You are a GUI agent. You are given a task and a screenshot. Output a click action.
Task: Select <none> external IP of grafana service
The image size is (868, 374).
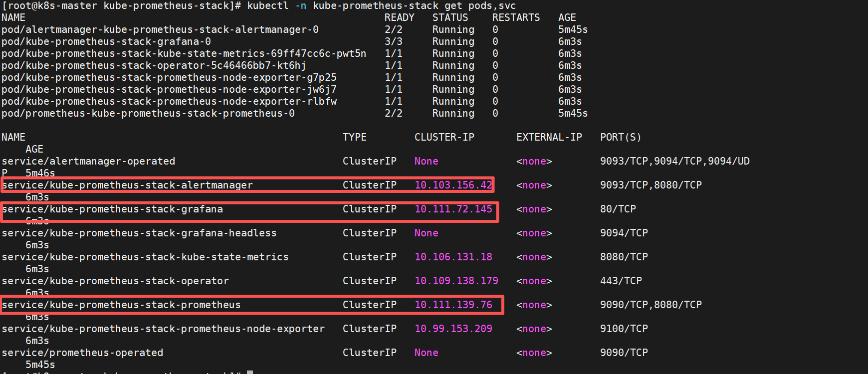(534, 209)
